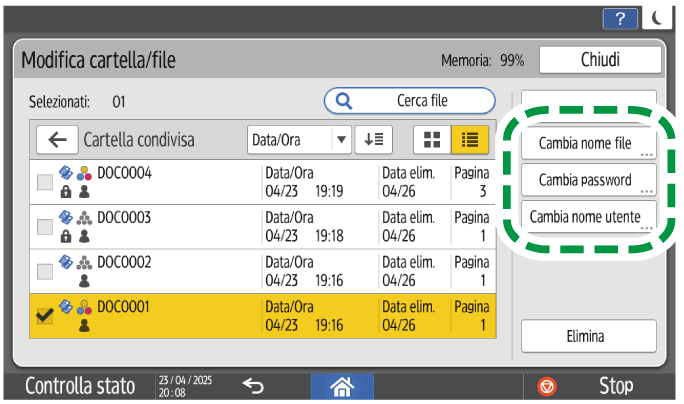Click the user icon on DOC0004
The image size is (684, 404).
click(84, 191)
